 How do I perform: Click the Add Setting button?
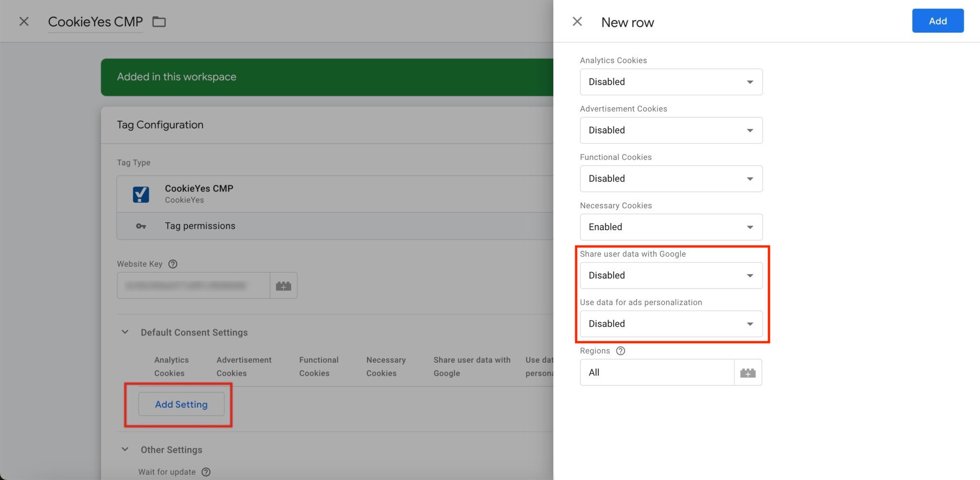pyautogui.click(x=181, y=404)
